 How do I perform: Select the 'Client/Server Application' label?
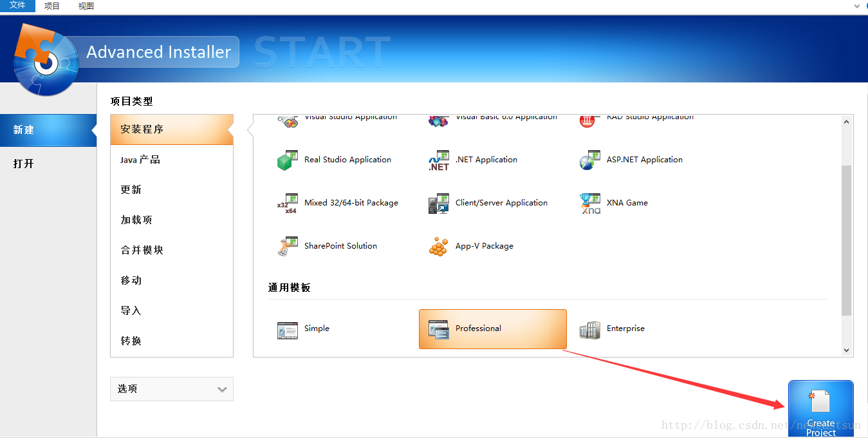click(501, 203)
